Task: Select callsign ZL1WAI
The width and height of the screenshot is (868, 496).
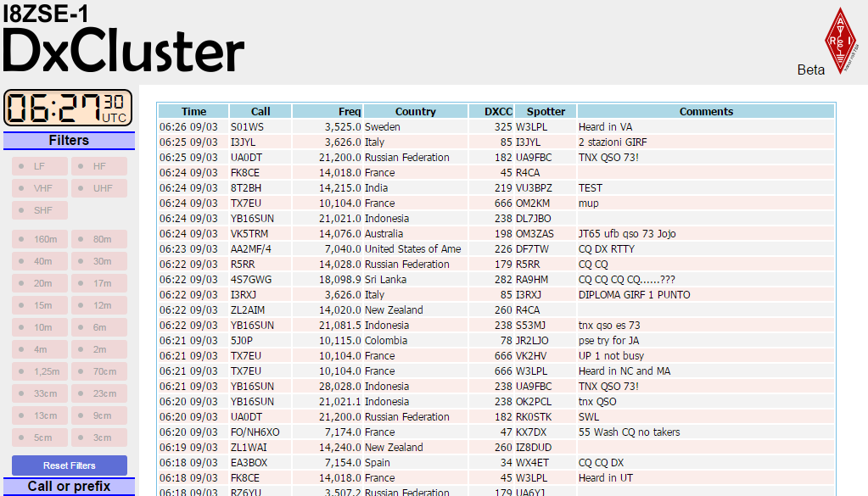Action: tap(249, 448)
